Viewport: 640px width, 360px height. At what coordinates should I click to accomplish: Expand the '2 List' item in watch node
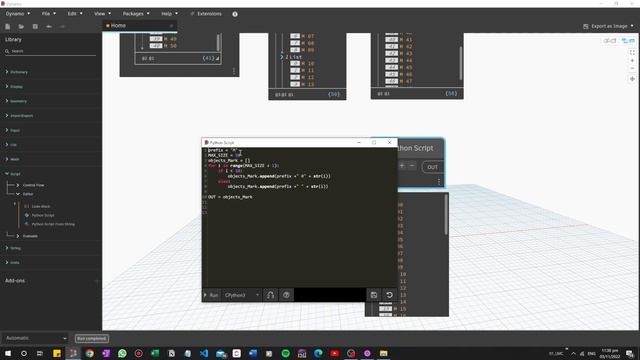282,57
